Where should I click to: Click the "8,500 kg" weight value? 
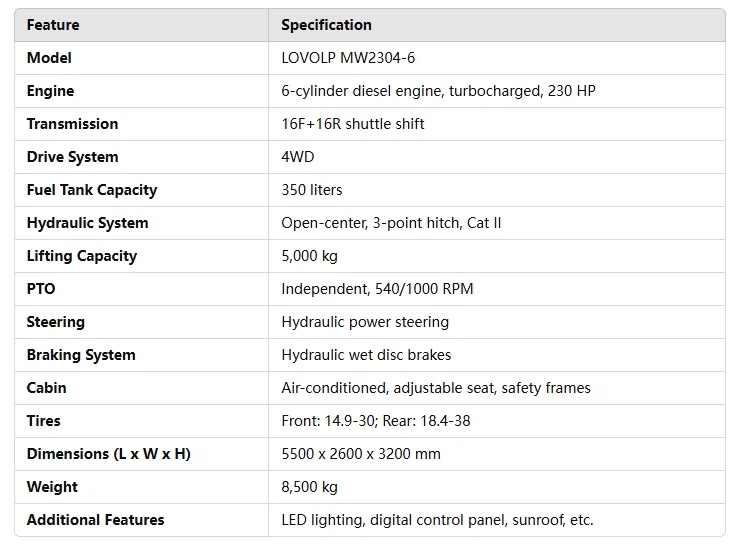[310, 487]
